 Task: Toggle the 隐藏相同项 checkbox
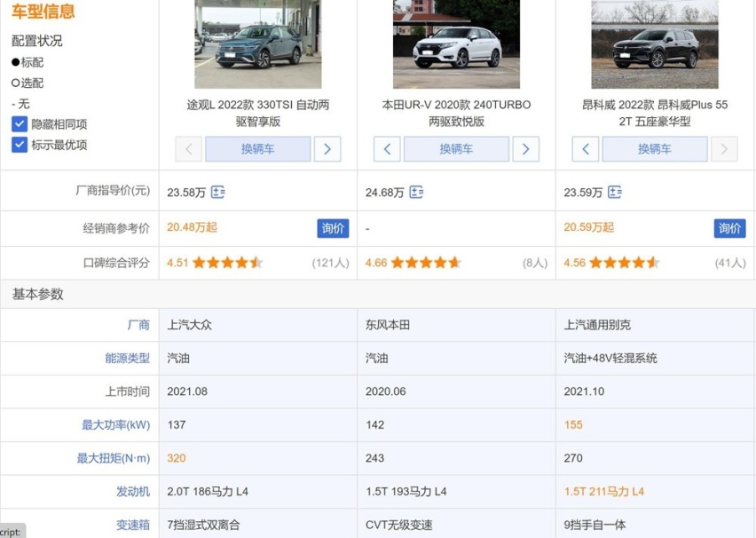click(x=20, y=124)
